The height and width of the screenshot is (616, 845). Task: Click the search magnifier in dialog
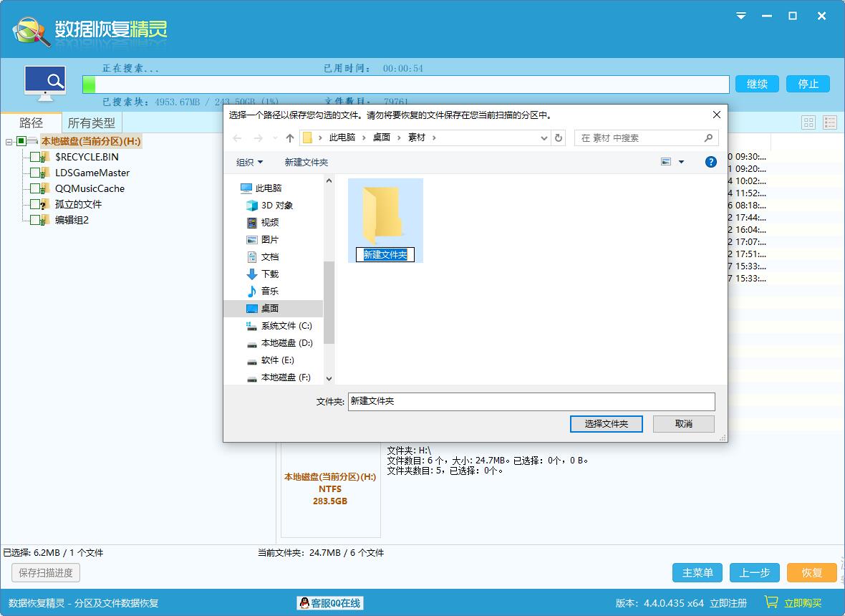[709, 138]
